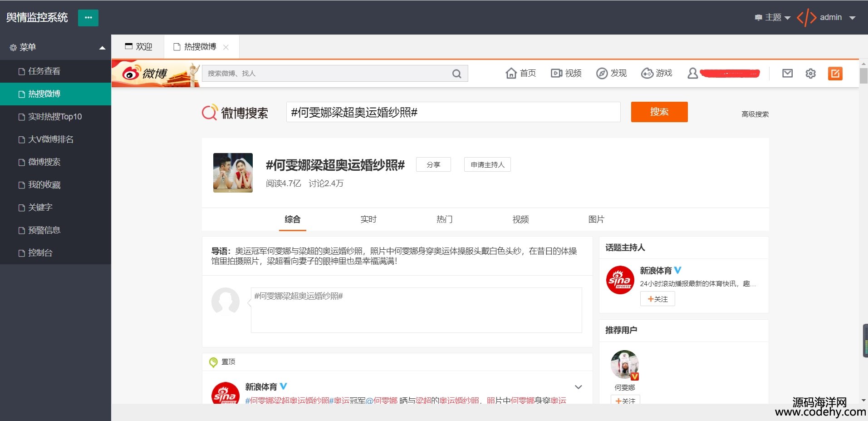The width and height of the screenshot is (868, 421).
Task: Open the 发现 compass icon
Action: click(x=602, y=73)
